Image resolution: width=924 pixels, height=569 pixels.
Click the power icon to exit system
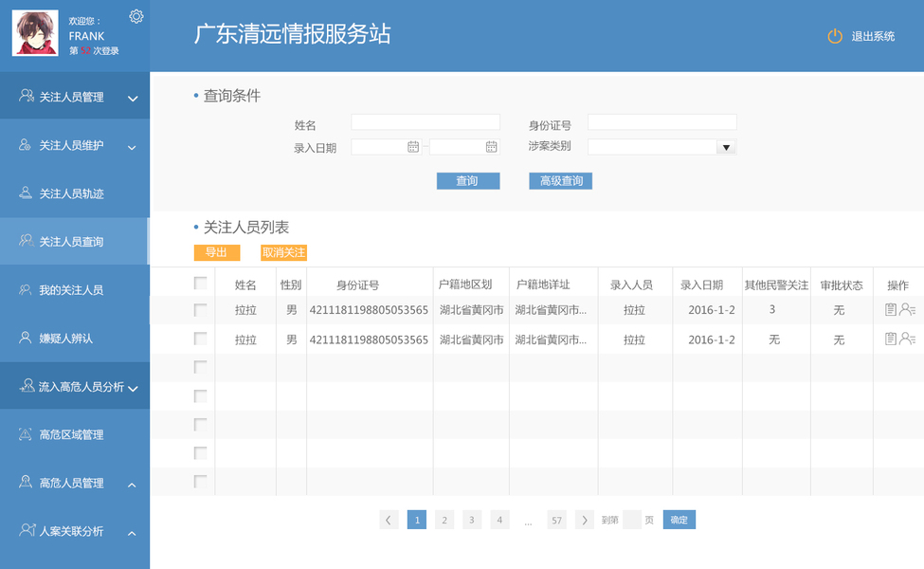[x=834, y=36]
